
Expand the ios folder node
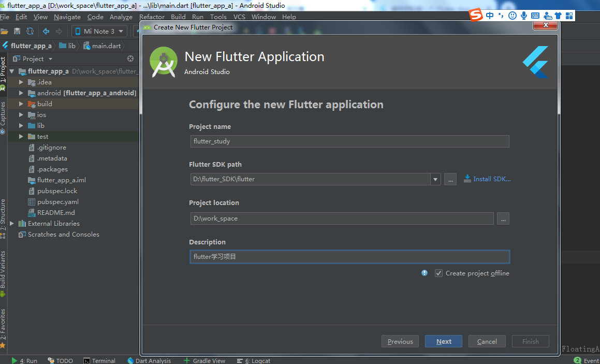click(21, 115)
